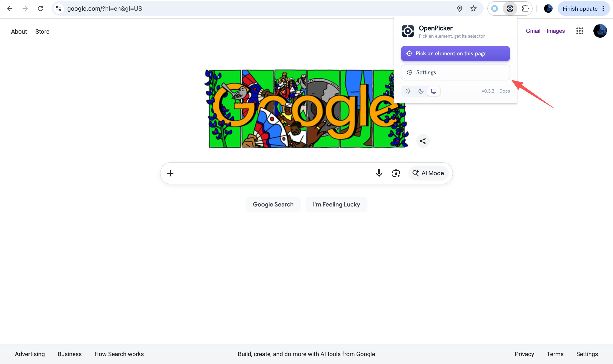The height and width of the screenshot is (364, 613).
Task: Click the OpenPicker extension toolbar icon
Action: click(510, 9)
